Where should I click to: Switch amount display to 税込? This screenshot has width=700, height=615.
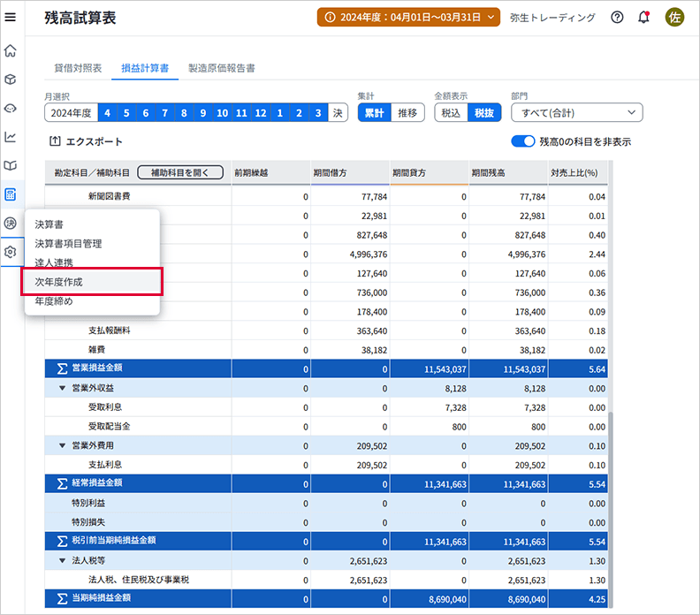(x=450, y=112)
